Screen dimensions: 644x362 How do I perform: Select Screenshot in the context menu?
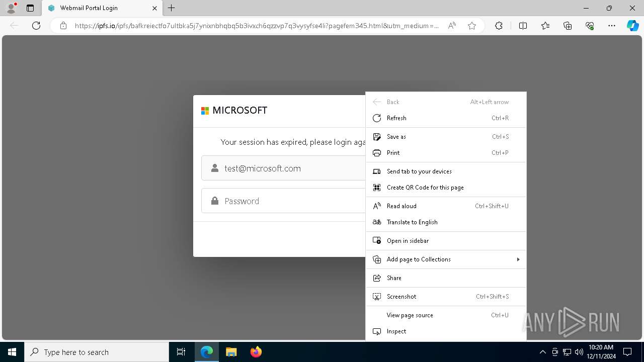pyautogui.click(x=446, y=297)
